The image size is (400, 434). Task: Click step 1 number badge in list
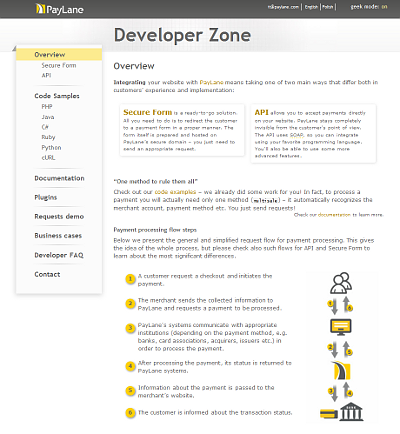pyautogui.click(x=130, y=279)
